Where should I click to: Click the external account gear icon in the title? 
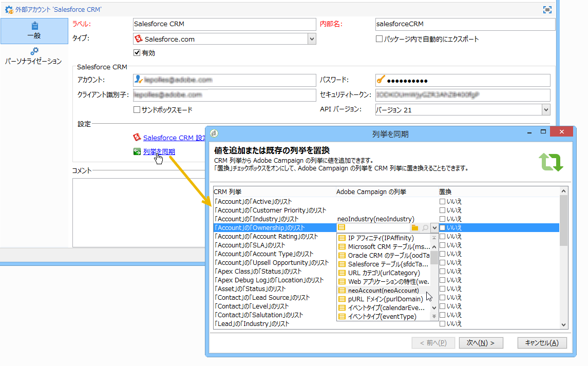9,9
